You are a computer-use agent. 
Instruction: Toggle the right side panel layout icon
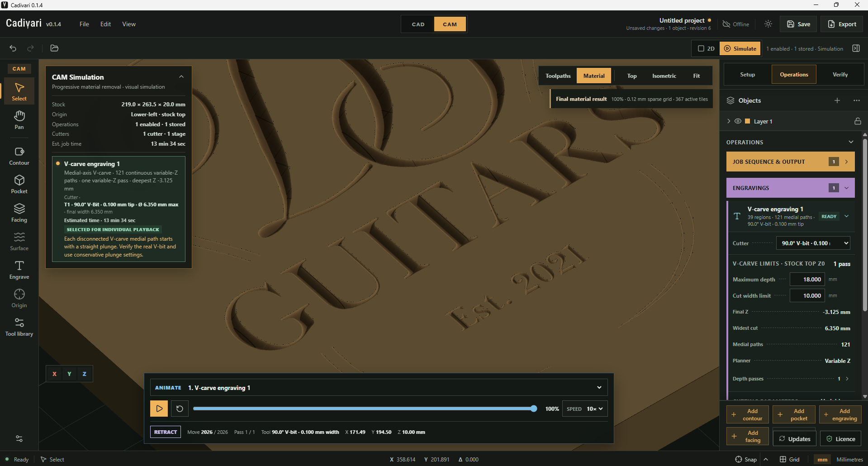[x=856, y=48]
